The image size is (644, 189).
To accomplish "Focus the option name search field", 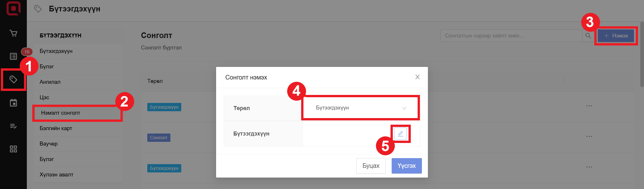I will 511,36.
